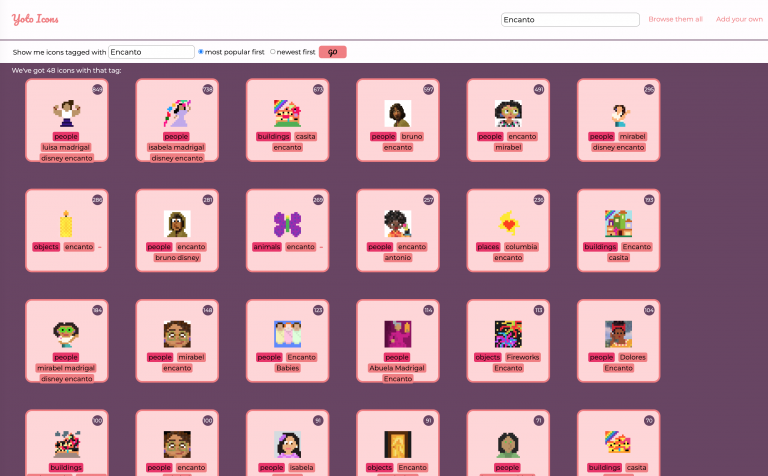The width and height of the screenshot is (768, 476).
Task: Click the purple butterfly pixel icon
Action: tap(287, 224)
